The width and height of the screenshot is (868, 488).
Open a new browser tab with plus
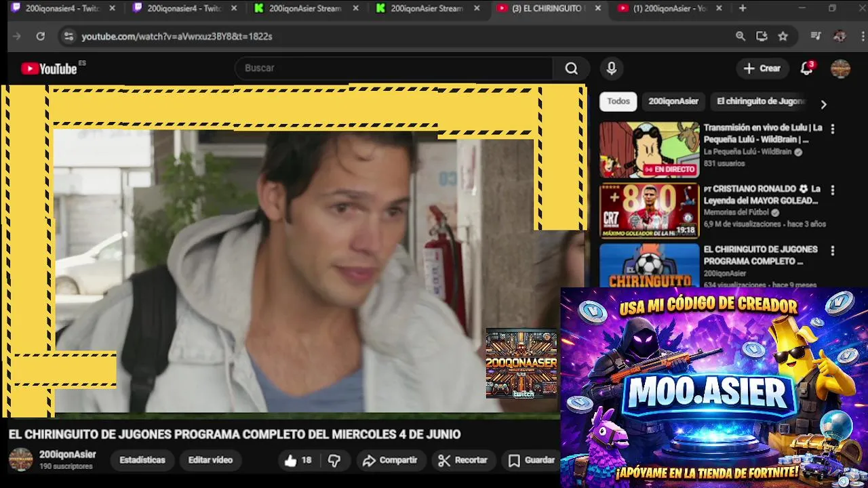(743, 8)
